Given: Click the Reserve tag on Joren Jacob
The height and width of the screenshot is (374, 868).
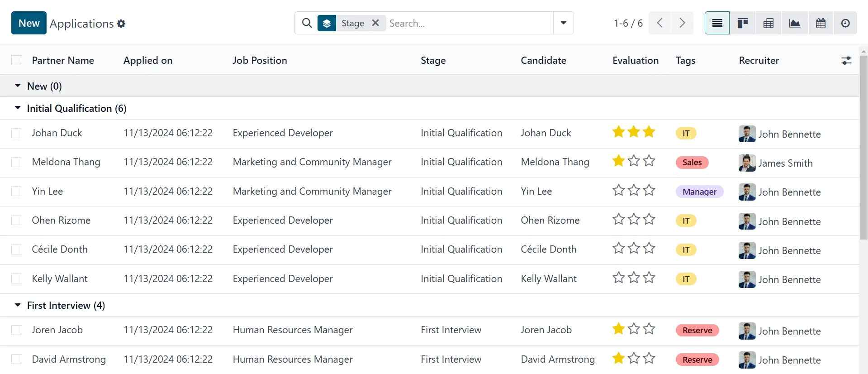Looking at the screenshot, I should click(x=697, y=331).
